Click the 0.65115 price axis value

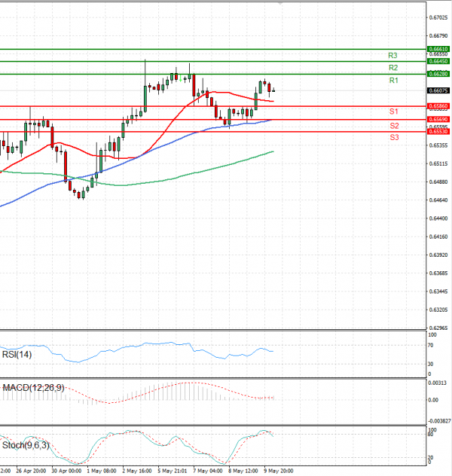(438, 164)
